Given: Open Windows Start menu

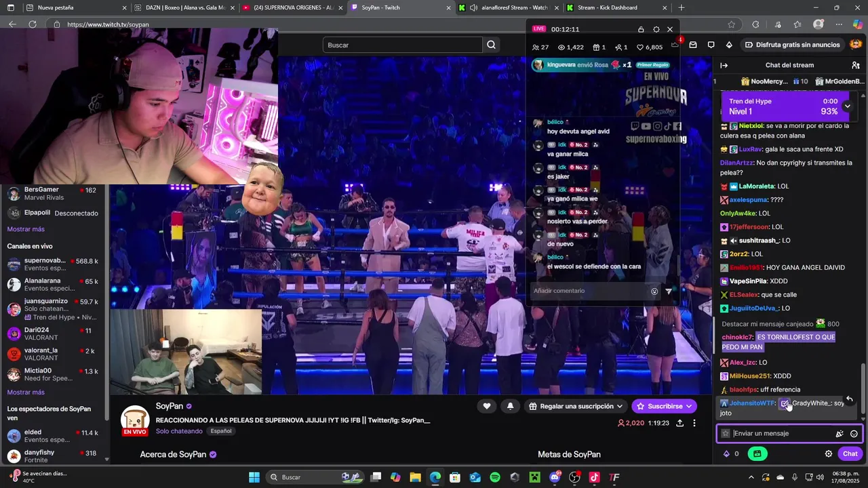Looking at the screenshot, I should [254, 477].
